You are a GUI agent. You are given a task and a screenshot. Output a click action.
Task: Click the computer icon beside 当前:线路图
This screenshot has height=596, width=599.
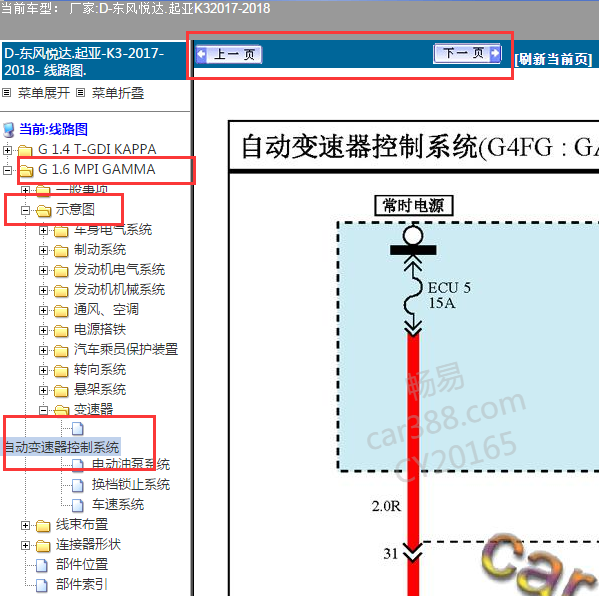click(x=9, y=130)
